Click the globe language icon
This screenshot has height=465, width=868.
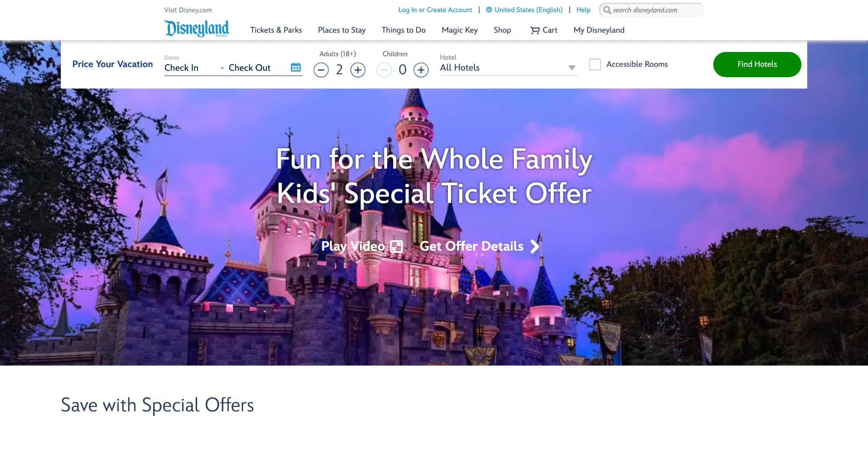coord(489,10)
